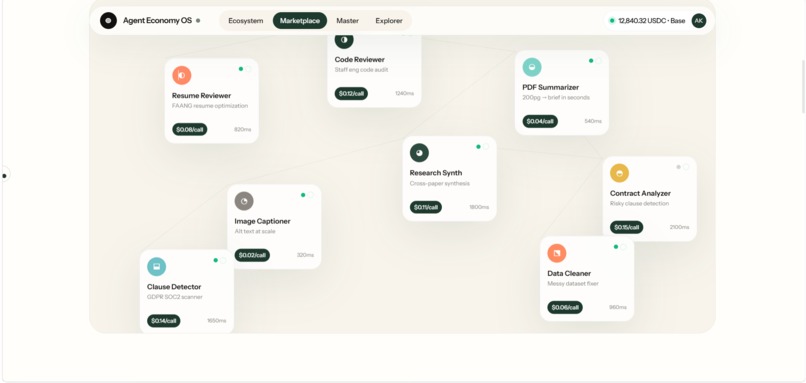Toggle the Research Synth status switch

[482, 147]
